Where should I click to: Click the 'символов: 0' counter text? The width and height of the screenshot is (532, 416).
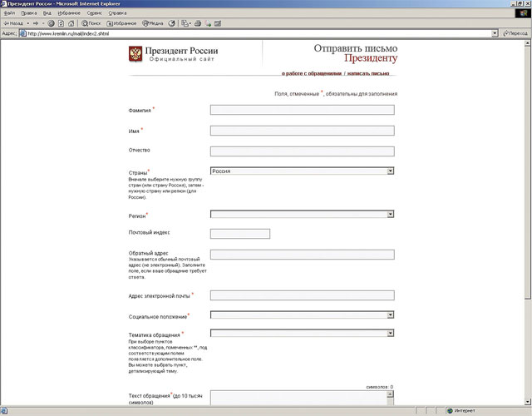pos(380,387)
